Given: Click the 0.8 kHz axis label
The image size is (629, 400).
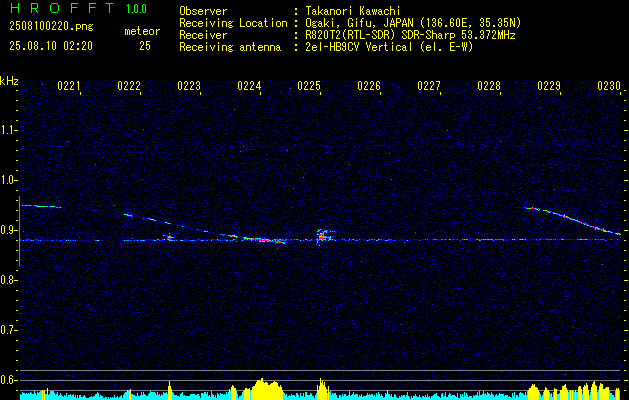Looking at the screenshot, I should click(8, 280).
